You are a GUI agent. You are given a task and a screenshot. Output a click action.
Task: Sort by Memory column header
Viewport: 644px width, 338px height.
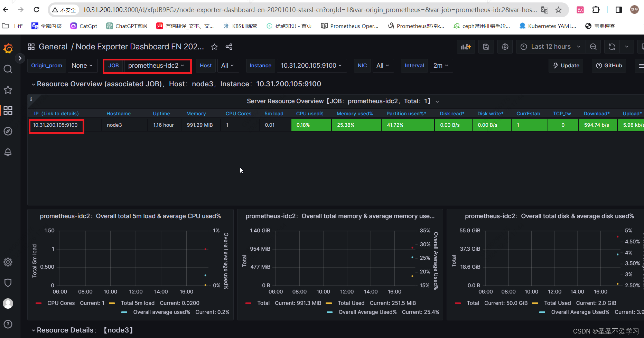tap(196, 114)
